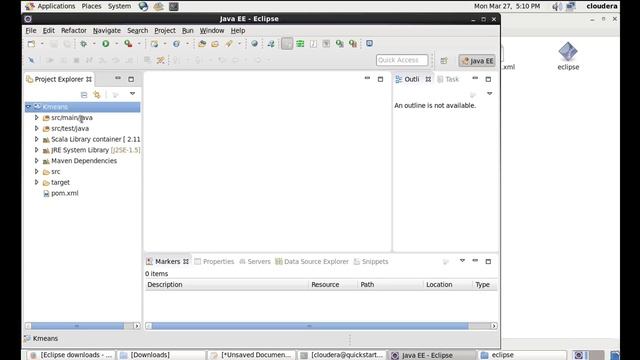Click the Quick Access search field
This screenshot has height=360, width=640.
point(402,60)
